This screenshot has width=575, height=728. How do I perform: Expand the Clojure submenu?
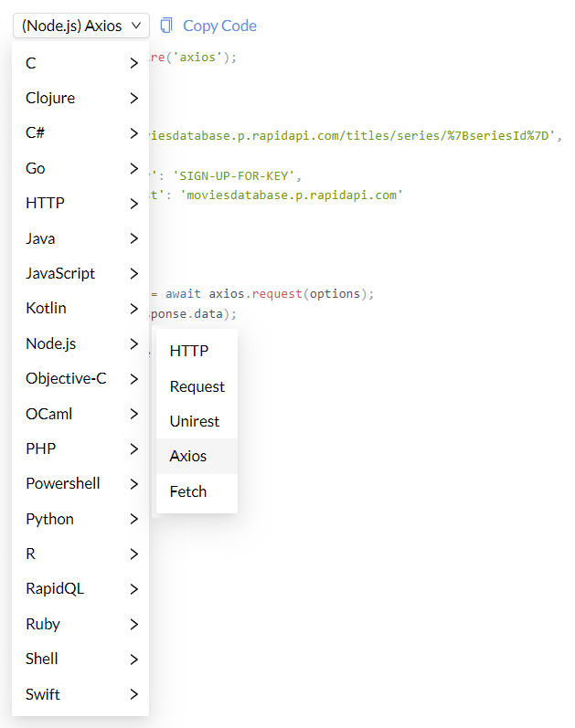point(80,98)
